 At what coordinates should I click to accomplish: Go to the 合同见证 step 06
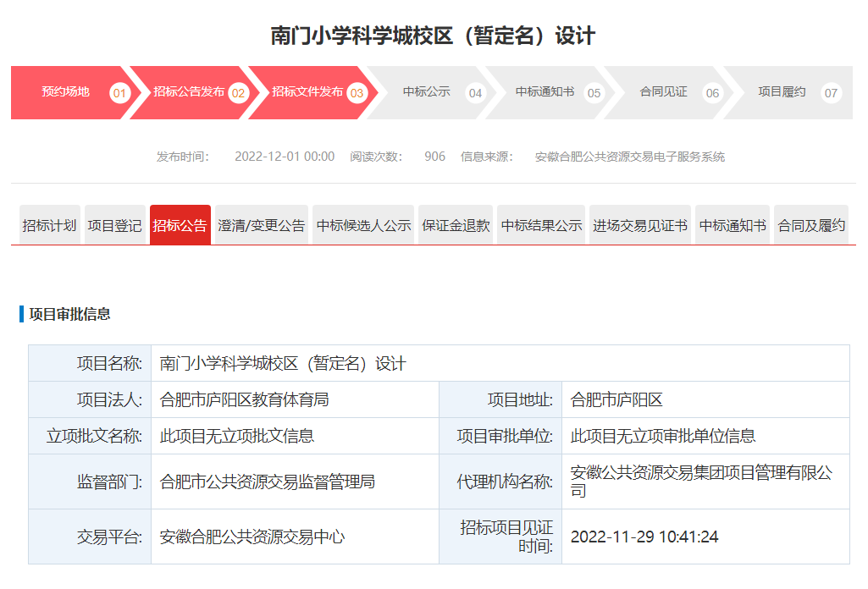667,92
